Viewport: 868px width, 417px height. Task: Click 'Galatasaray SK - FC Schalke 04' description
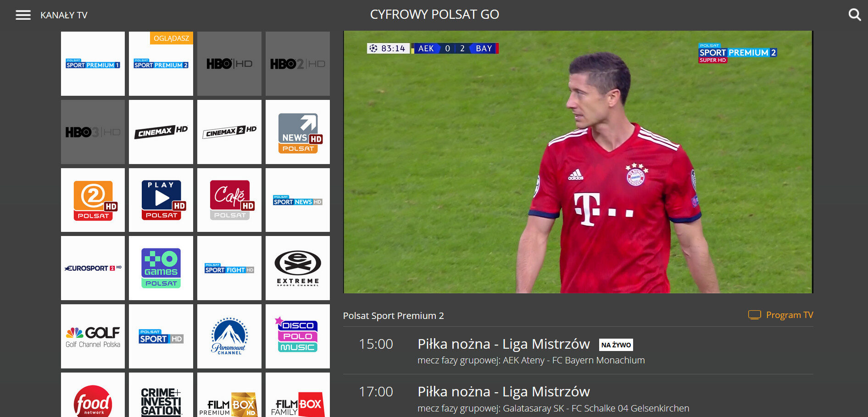(596, 408)
